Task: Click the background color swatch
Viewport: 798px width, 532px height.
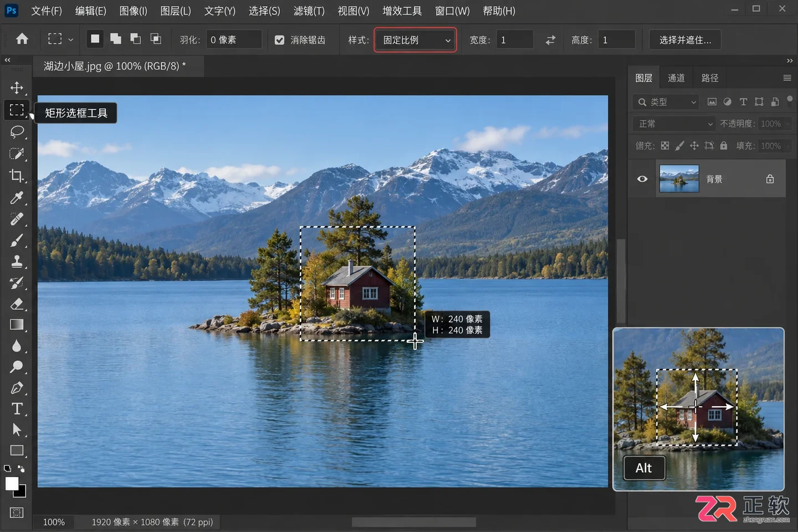Action: [21, 492]
